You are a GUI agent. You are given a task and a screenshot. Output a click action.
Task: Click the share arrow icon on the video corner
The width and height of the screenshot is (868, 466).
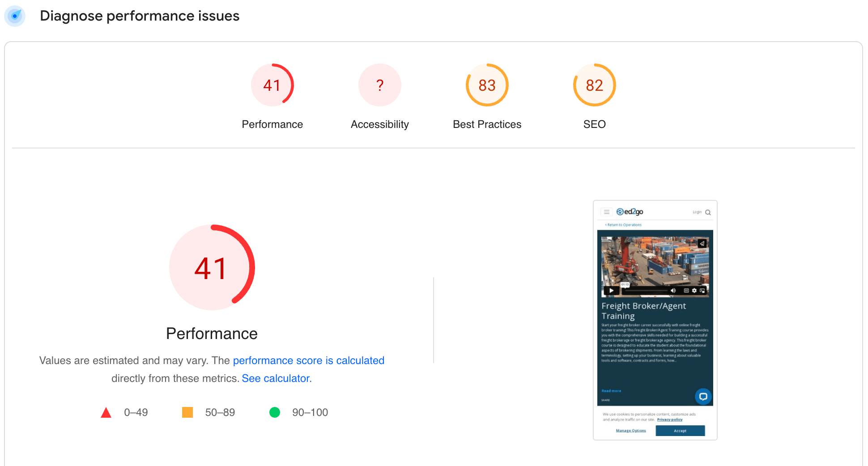click(x=702, y=244)
